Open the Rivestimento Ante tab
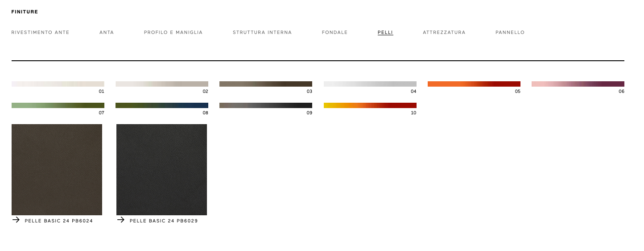 click(40, 33)
